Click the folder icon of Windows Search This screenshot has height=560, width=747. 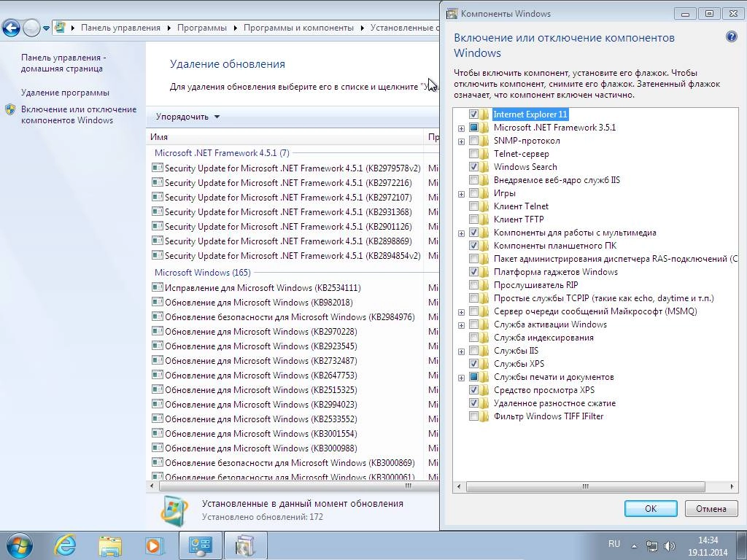[x=484, y=167]
